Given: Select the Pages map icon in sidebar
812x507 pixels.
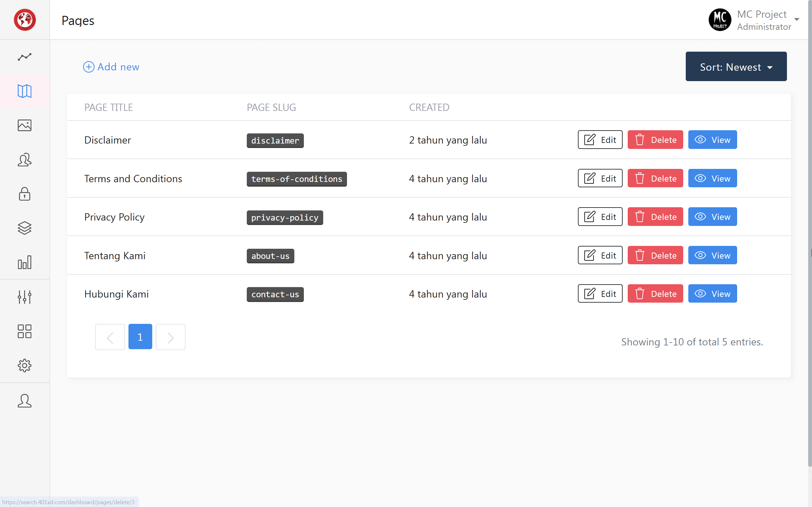Looking at the screenshot, I should (x=24, y=91).
